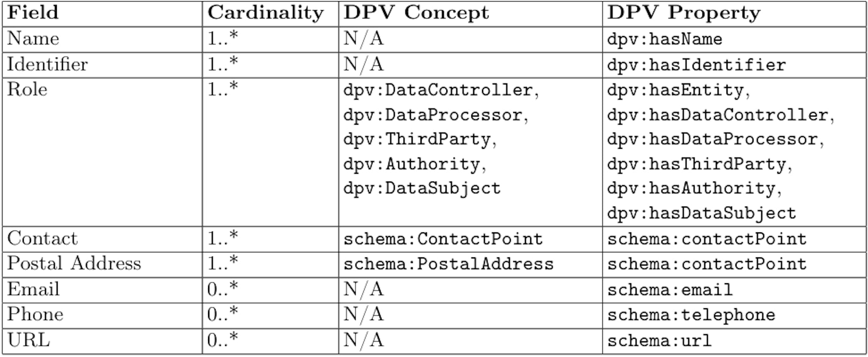Select the dpv:hasName property cell
868x357 pixels.
pos(665,39)
